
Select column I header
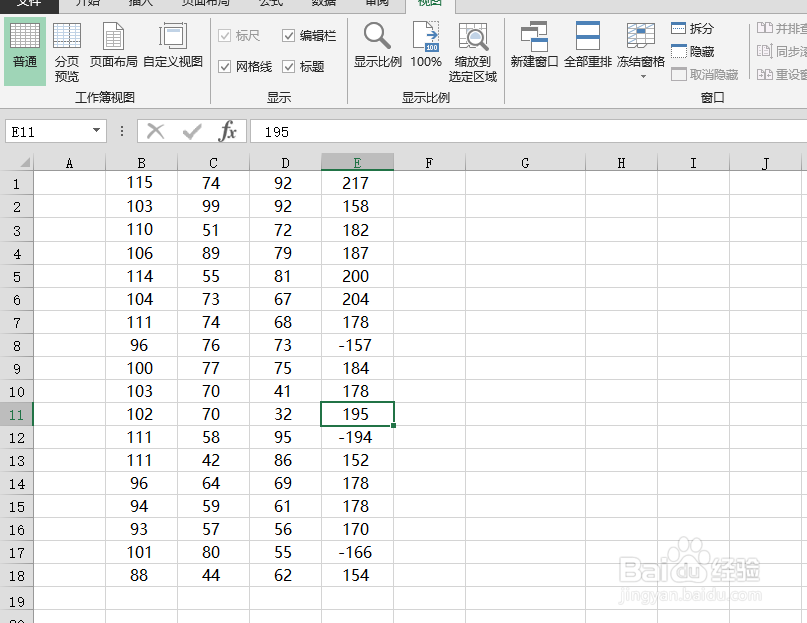[693, 163]
